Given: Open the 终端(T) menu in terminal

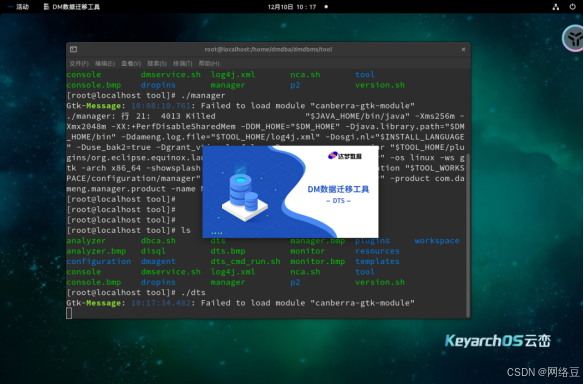Looking at the screenshot, I should 182,63.
